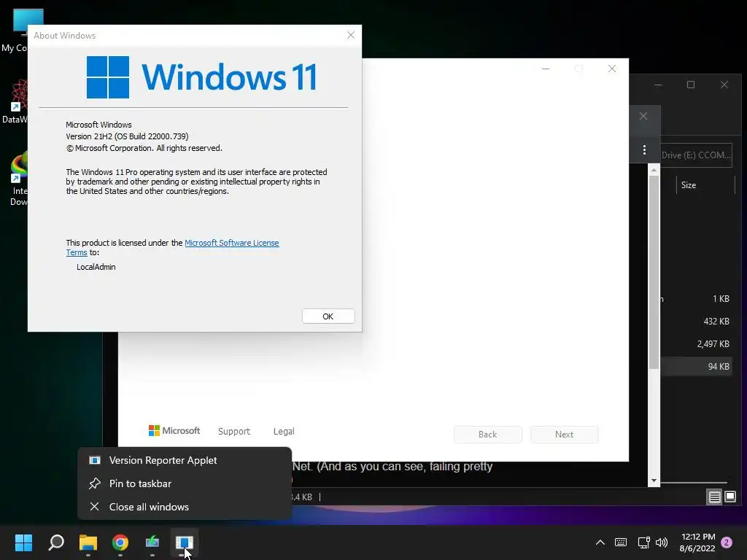
Task: Open the green monitor app on taskbar
Action: [x=152, y=542]
